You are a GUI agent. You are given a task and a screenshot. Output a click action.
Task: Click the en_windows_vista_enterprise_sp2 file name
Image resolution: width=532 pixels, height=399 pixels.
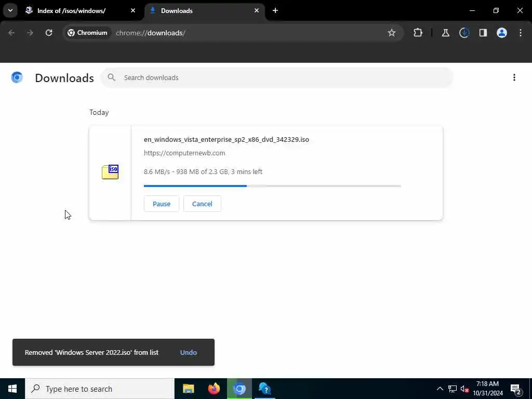click(x=227, y=139)
